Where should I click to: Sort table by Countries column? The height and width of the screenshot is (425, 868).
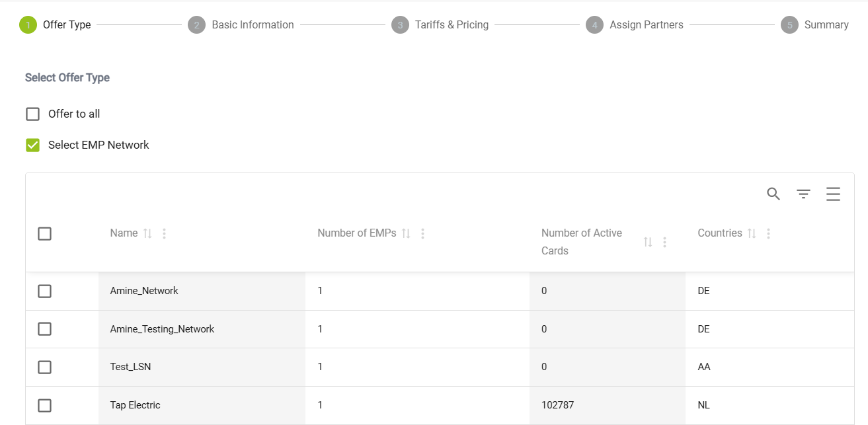752,233
